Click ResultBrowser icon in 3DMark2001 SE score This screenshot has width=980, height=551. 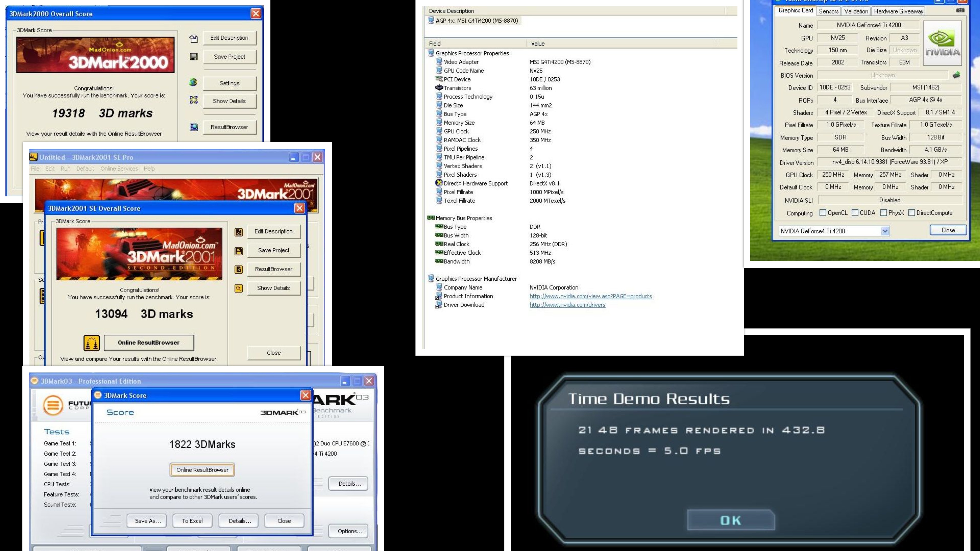click(x=239, y=270)
